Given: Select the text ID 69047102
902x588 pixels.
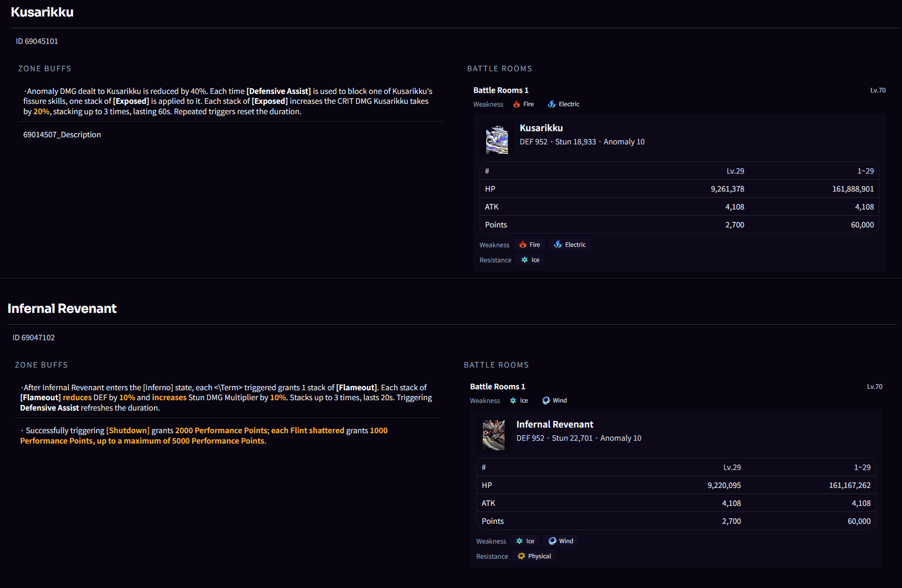Looking at the screenshot, I should point(34,338).
